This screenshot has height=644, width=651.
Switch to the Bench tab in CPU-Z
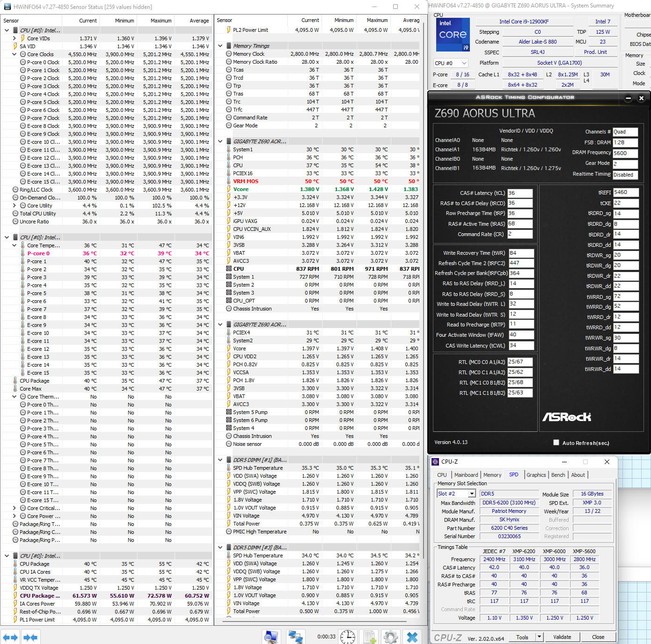click(x=558, y=475)
